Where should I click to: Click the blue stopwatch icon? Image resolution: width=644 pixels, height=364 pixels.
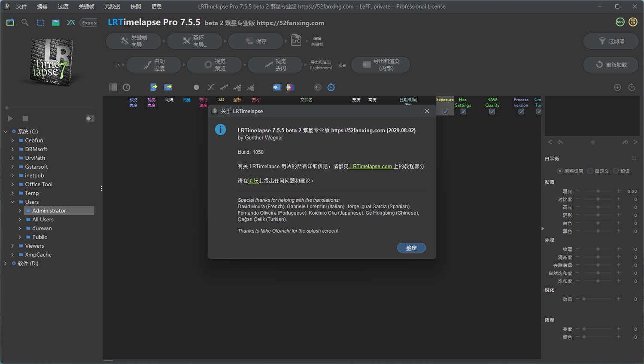331,87
